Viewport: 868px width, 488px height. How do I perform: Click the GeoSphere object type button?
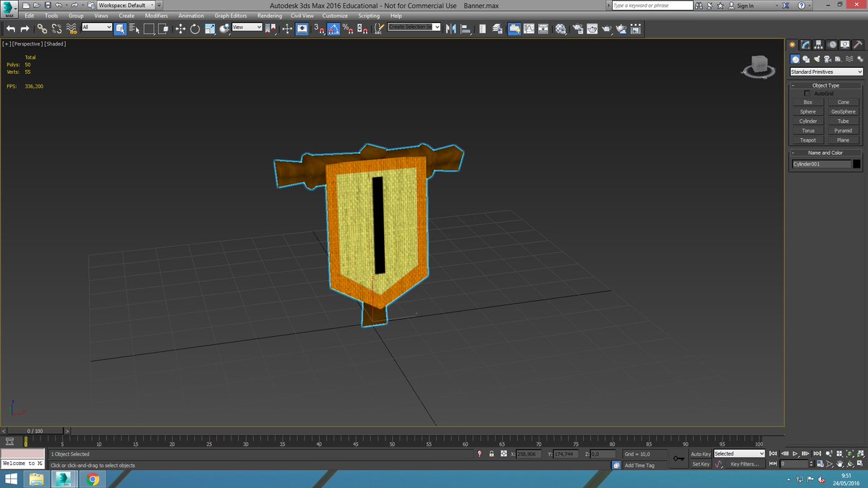[843, 112]
